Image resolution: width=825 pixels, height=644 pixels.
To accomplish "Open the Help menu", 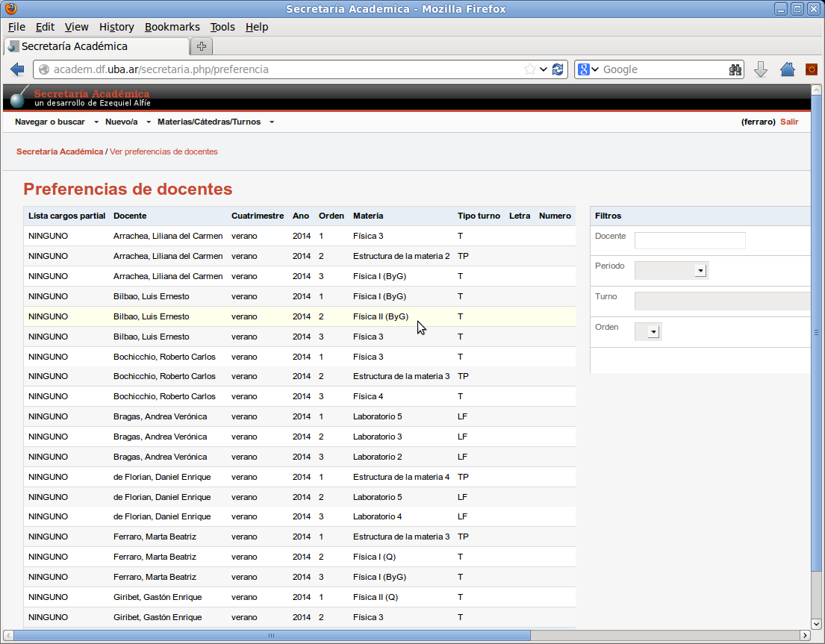I will (x=257, y=27).
